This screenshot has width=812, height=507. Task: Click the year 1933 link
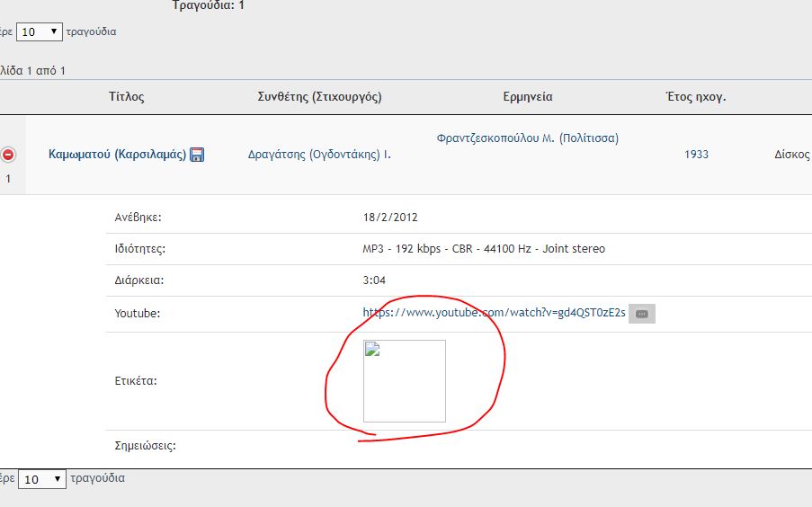(x=696, y=155)
